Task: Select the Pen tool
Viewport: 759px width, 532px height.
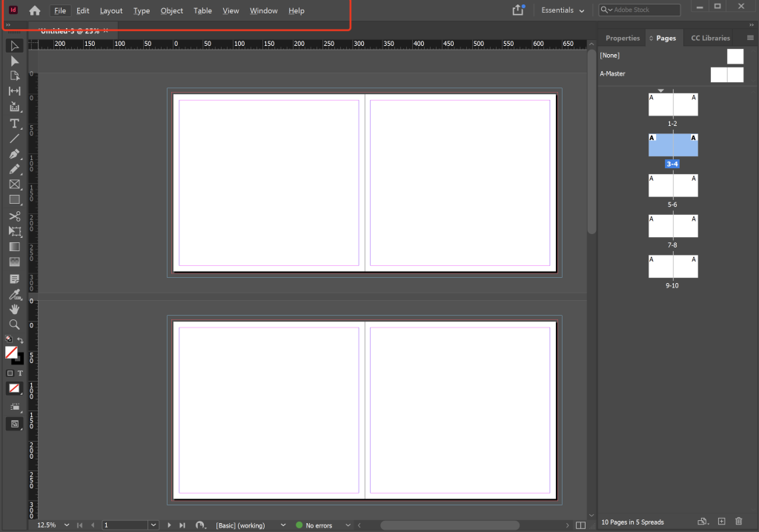Action: 14,154
